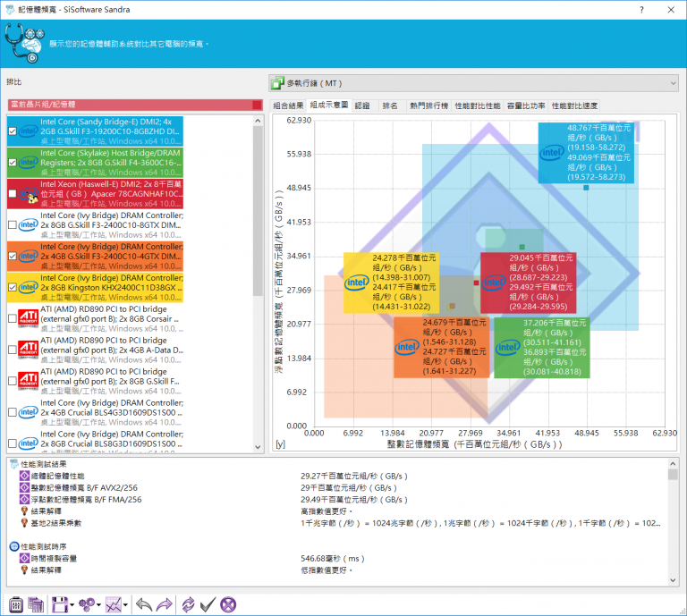
Task: Click the 性能測試時序 clock icon
Action: coord(14,546)
